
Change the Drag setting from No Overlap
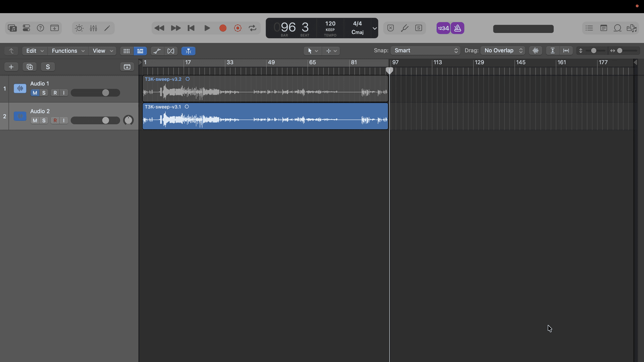coord(502,50)
